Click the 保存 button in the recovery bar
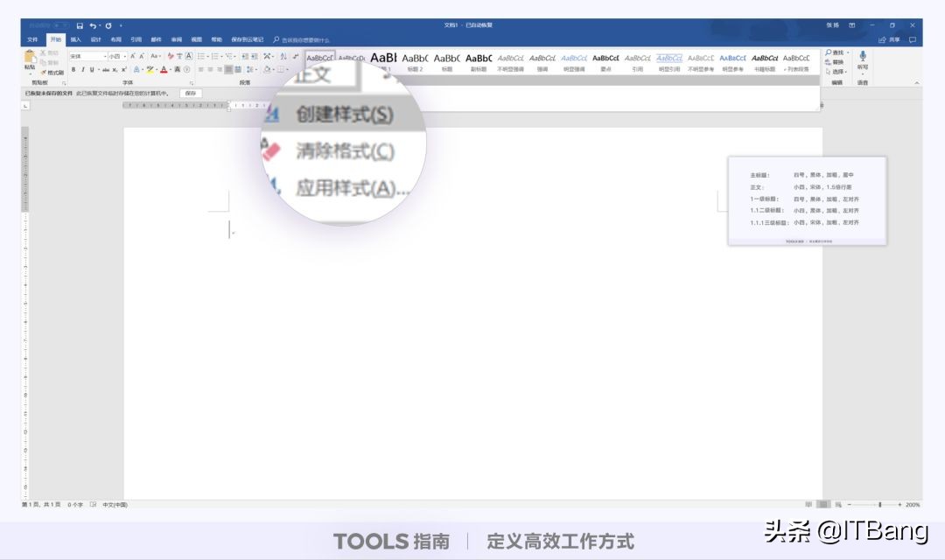This screenshot has height=560, width=945. (190, 93)
